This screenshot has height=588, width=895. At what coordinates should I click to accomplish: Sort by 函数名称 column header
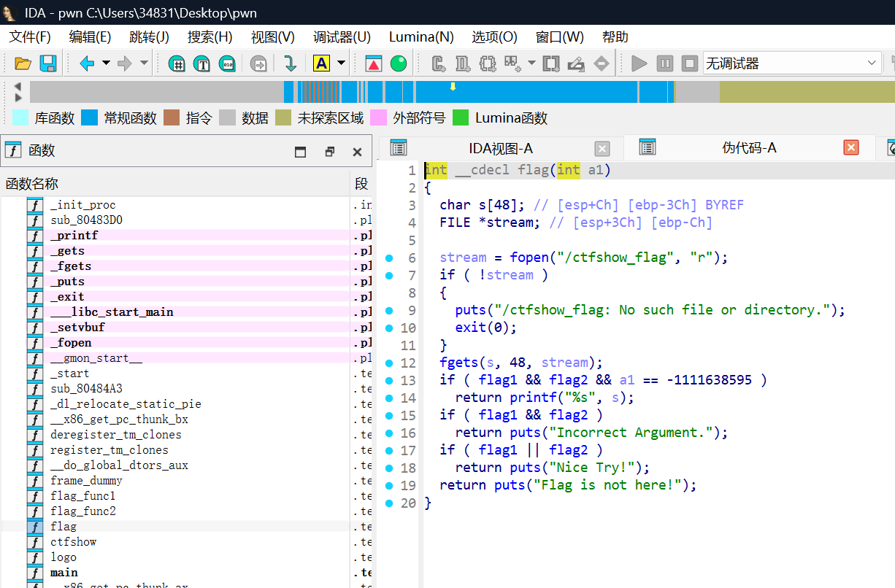(x=175, y=184)
